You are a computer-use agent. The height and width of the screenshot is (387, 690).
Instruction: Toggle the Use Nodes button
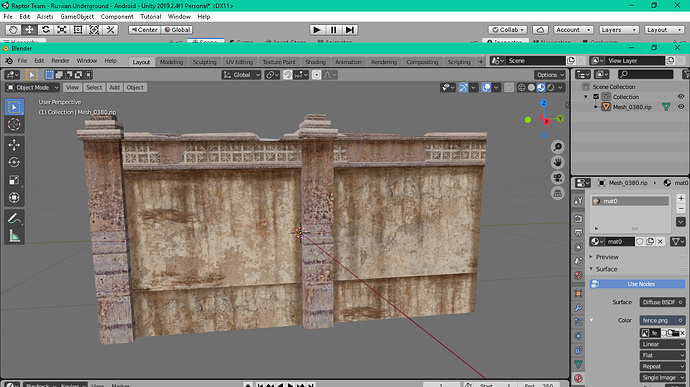(x=638, y=284)
